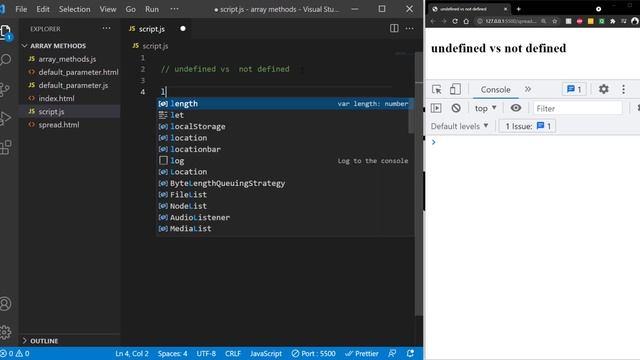Open DevTools settings gear
Image resolution: width=640 pixels, height=360 pixels.
click(x=603, y=89)
